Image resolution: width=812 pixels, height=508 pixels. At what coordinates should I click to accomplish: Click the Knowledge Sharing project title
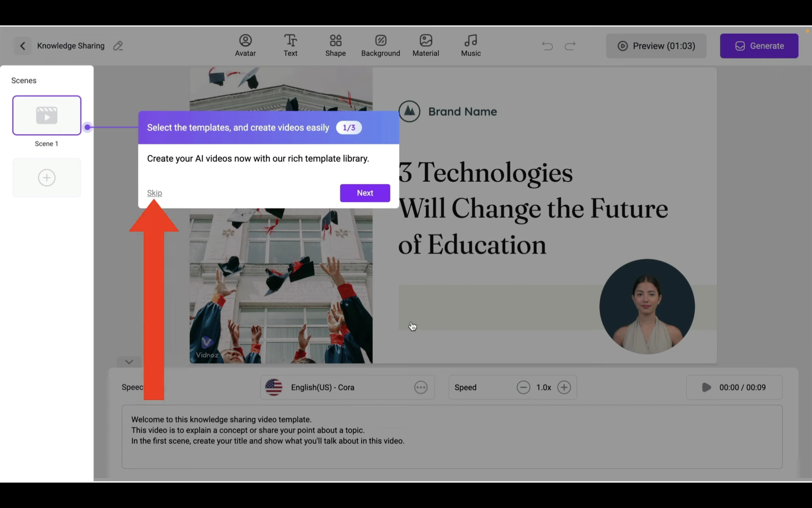71,46
